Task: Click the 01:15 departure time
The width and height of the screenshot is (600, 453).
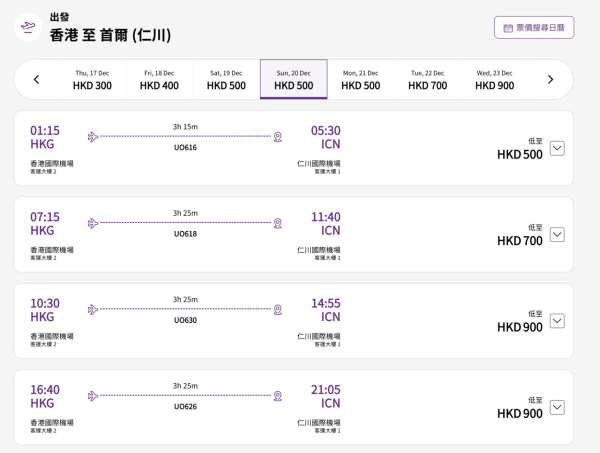Action: [x=45, y=130]
